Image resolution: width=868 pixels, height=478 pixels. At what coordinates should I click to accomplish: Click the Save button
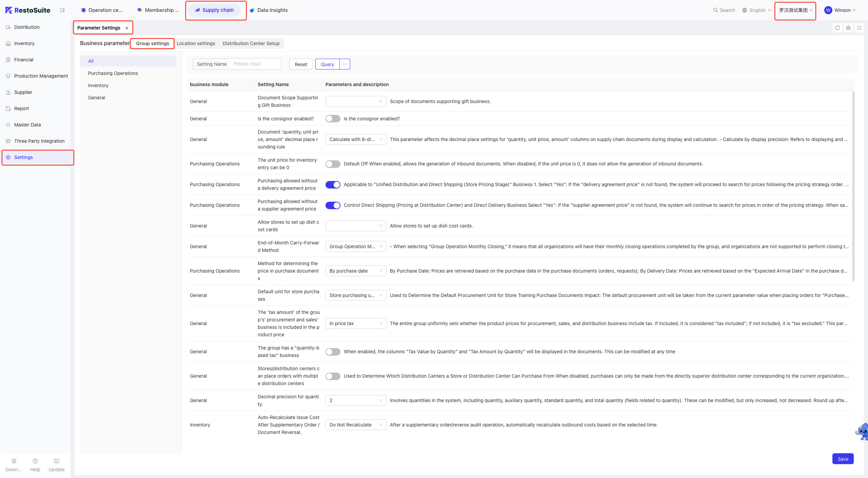point(843,459)
